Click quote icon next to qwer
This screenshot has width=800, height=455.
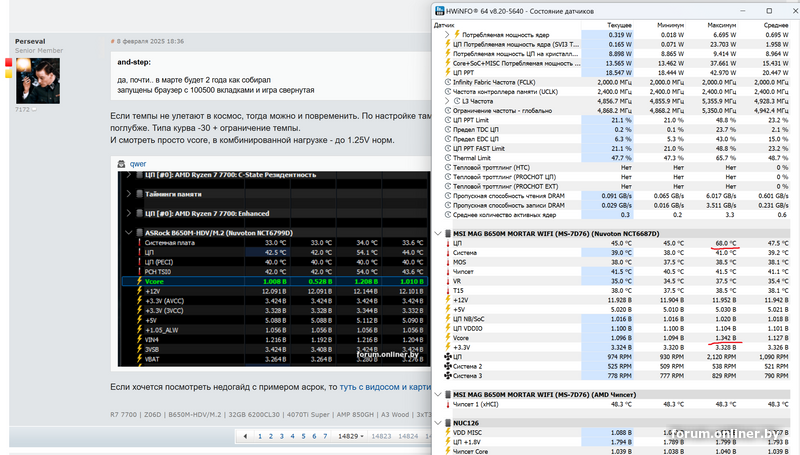coord(121,164)
